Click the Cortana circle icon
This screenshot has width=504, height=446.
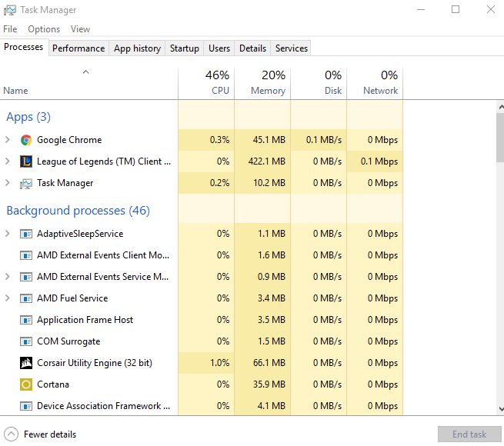26,384
